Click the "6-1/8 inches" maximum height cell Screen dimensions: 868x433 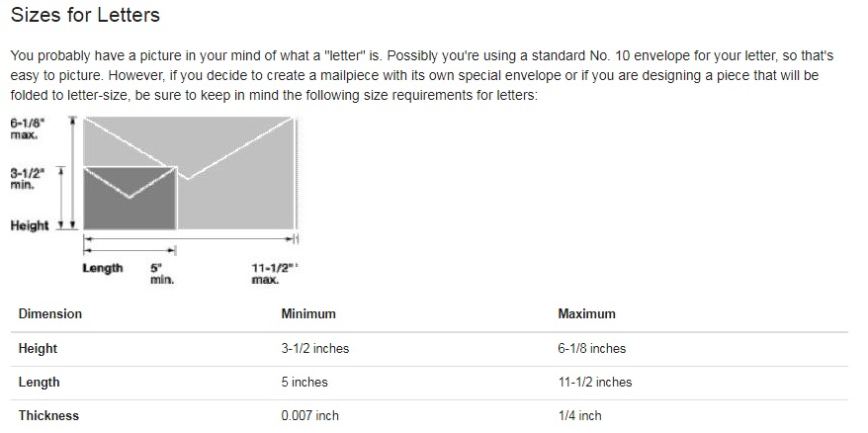tap(591, 348)
